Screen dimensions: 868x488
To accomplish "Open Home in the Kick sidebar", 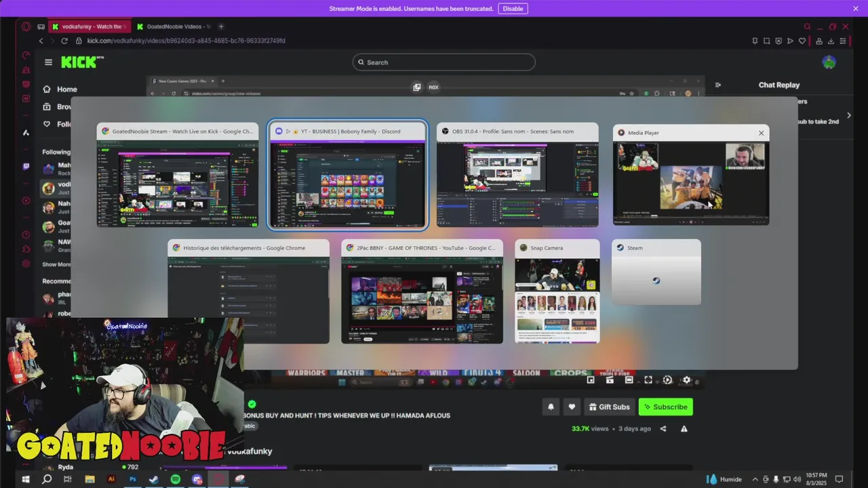I will 60,89.
